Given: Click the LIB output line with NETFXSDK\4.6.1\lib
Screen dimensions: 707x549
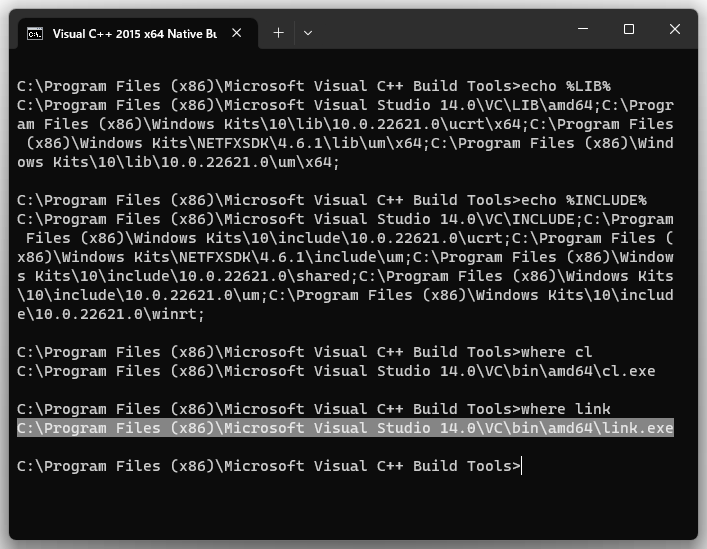Looking at the screenshot, I should (349, 143).
